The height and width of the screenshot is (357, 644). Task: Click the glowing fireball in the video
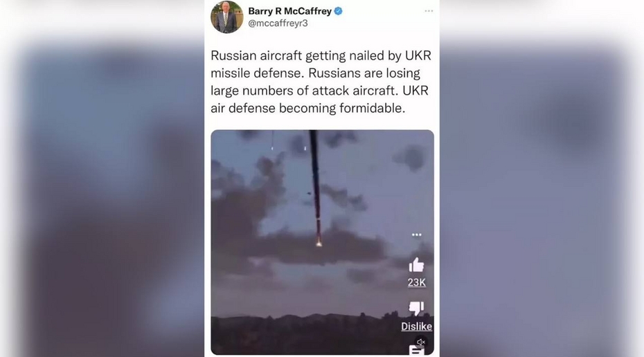point(319,243)
